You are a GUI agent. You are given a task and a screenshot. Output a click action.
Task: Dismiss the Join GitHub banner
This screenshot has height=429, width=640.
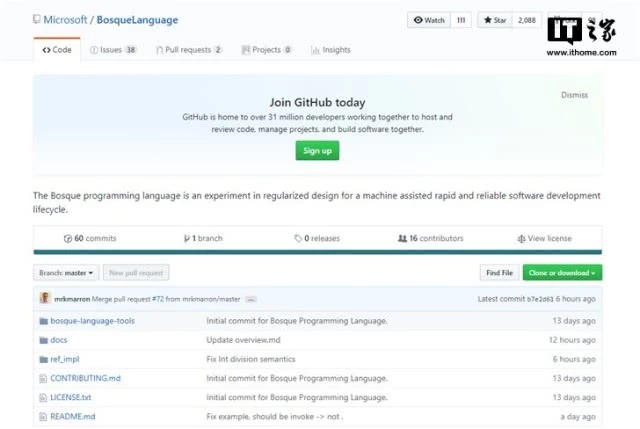[x=575, y=96]
